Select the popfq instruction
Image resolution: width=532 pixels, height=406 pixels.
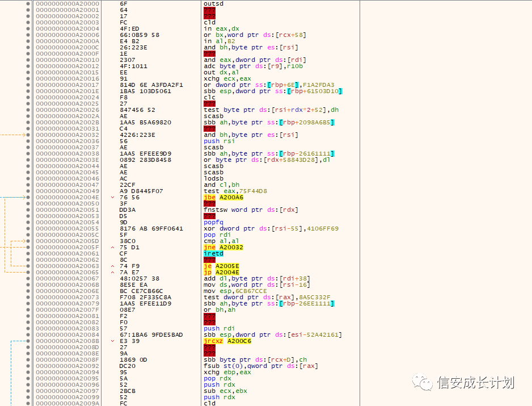pos(213,223)
